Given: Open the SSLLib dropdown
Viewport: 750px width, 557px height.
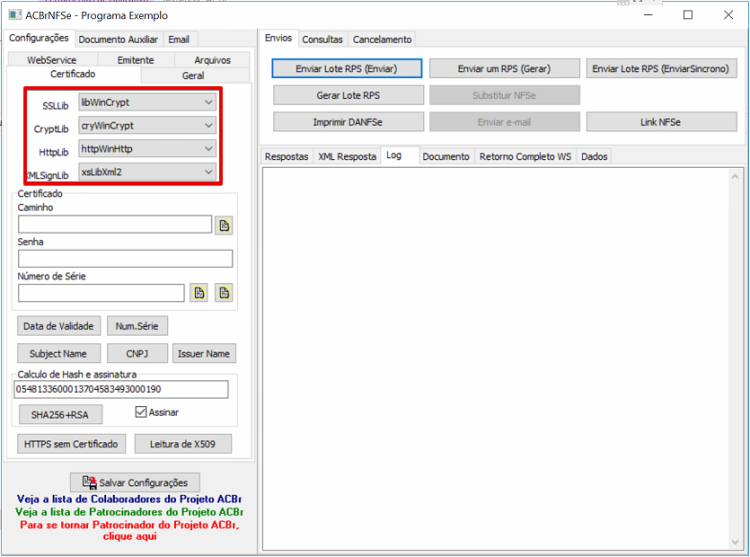Looking at the screenshot, I should (x=147, y=102).
